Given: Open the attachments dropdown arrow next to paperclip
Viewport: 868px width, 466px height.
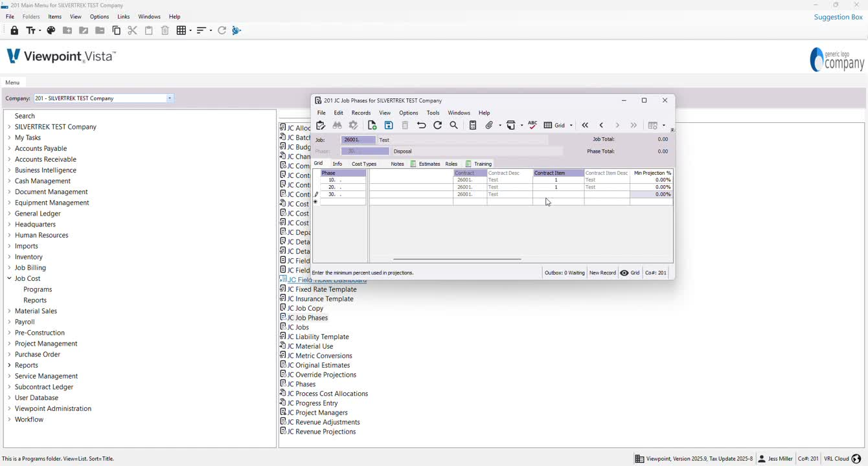Looking at the screenshot, I should [499, 126].
